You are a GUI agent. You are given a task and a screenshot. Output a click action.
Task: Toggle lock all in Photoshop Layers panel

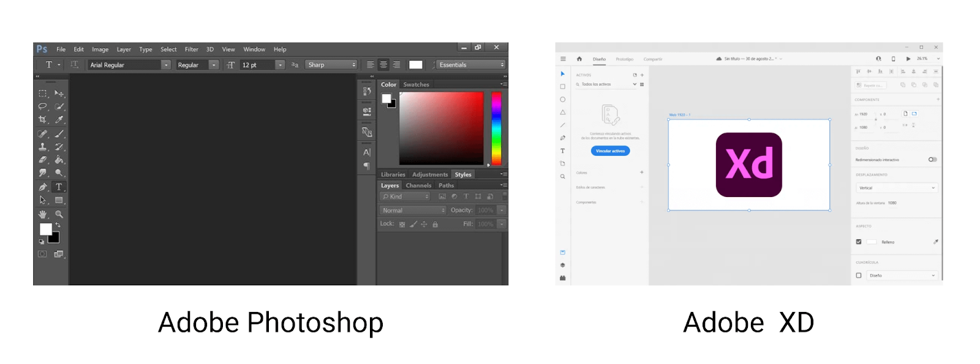point(435,225)
